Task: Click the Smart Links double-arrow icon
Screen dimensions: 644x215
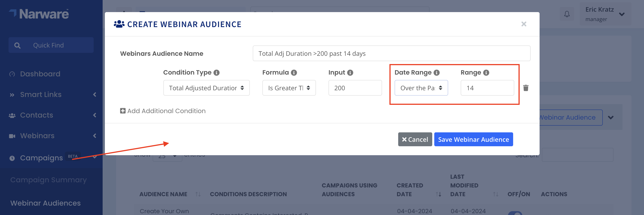Action: [x=12, y=95]
